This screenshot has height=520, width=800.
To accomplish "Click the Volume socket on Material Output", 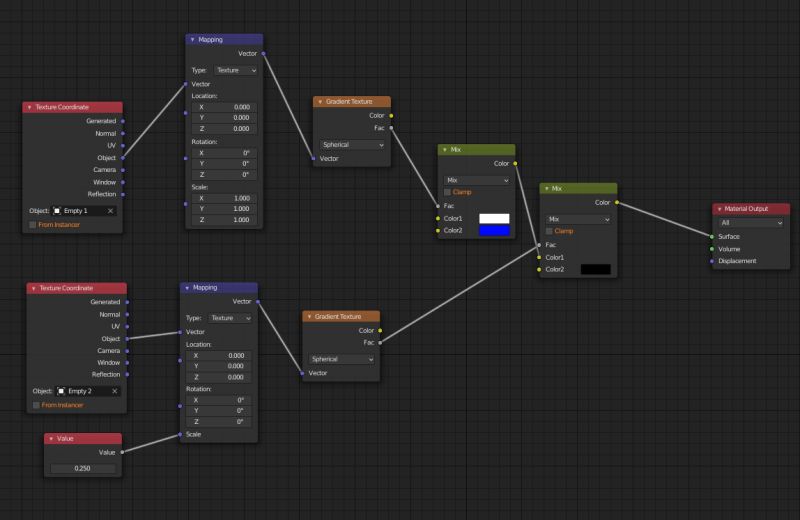I will [x=712, y=249].
